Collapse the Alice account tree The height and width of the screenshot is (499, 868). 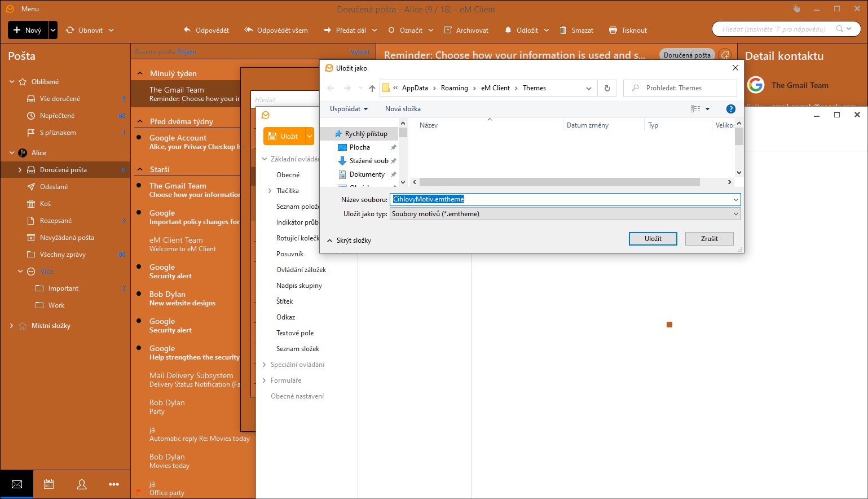point(12,153)
